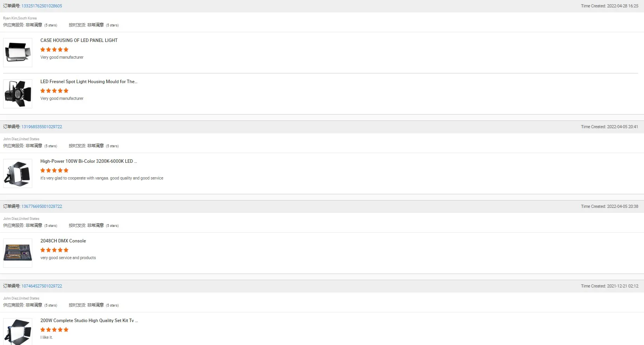Click star rating under CASE HOUSING review
Viewport: 644px width, 345px height.
click(54, 50)
